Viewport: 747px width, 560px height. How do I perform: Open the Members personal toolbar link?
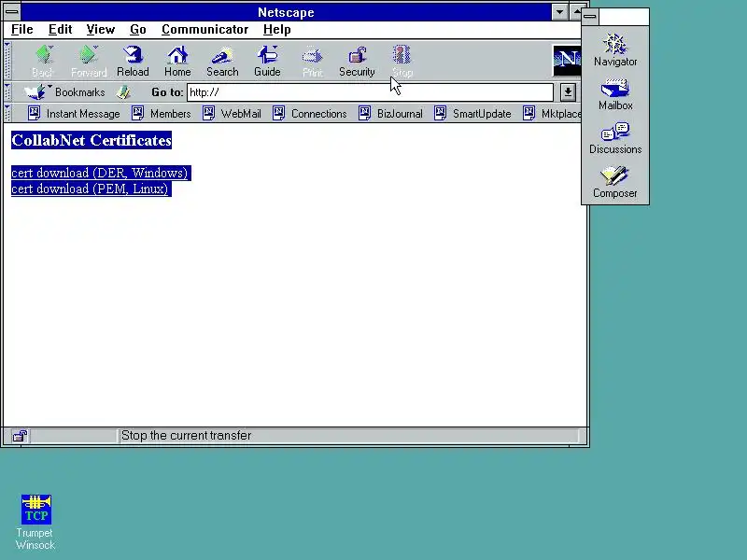click(x=161, y=114)
